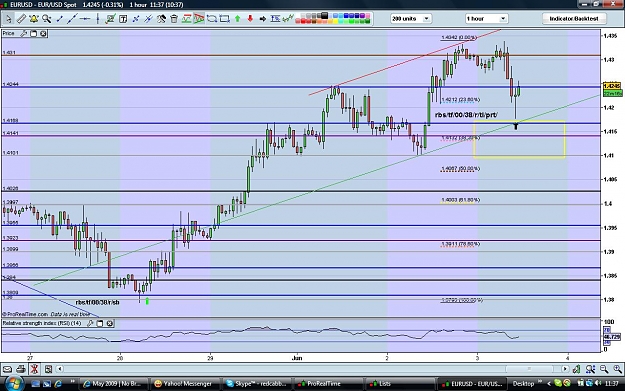The width and height of the screenshot is (625, 391).
Task: Click the volume tray icon
Action: click(597, 383)
